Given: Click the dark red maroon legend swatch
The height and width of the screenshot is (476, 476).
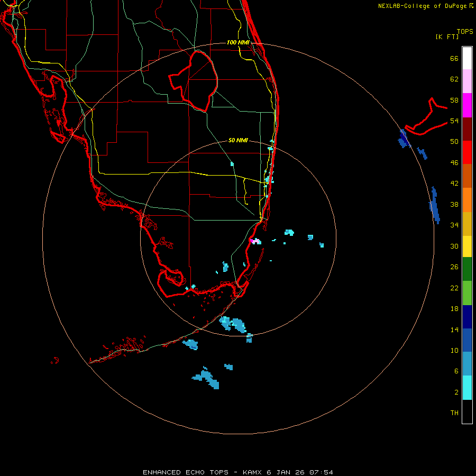Looking at the screenshot, I should pyautogui.click(x=467, y=129).
